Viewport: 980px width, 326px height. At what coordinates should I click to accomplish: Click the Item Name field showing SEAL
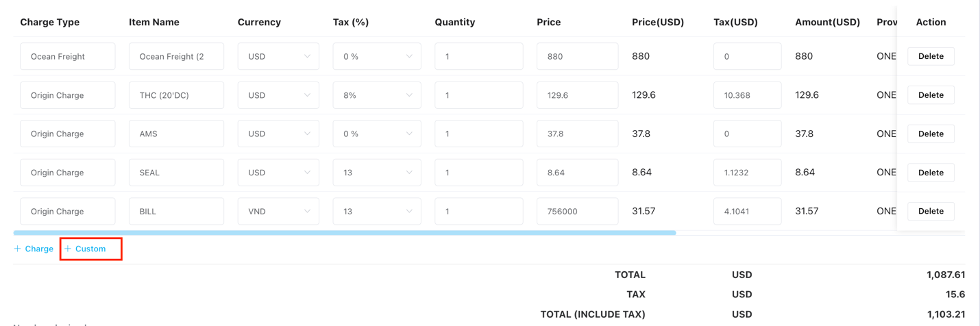176,173
